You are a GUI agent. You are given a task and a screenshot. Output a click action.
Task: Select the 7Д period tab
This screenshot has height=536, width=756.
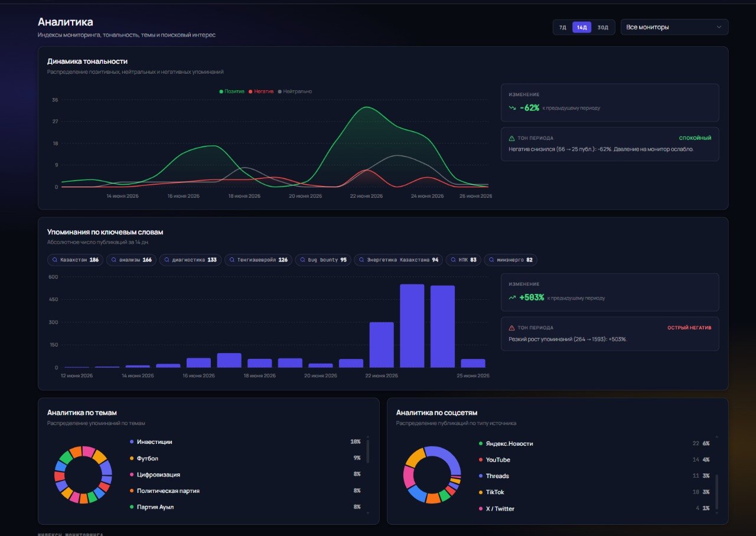(x=562, y=27)
